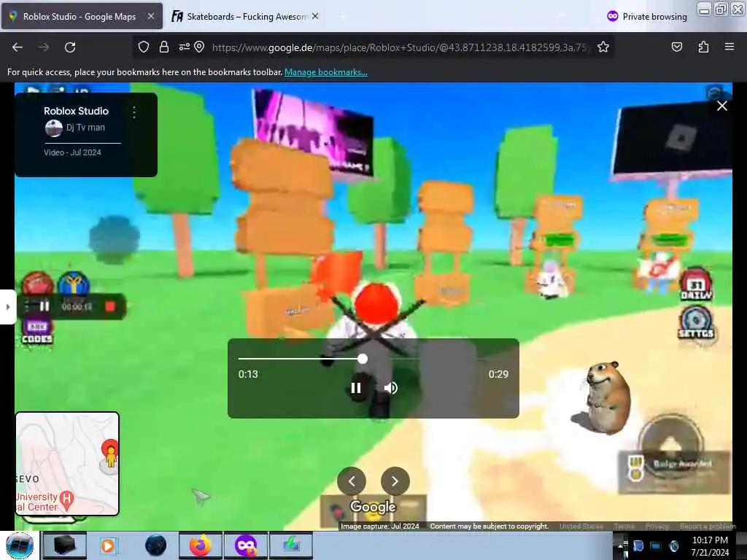
Task: Click the location permission pin icon
Action: [x=199, y=47]
